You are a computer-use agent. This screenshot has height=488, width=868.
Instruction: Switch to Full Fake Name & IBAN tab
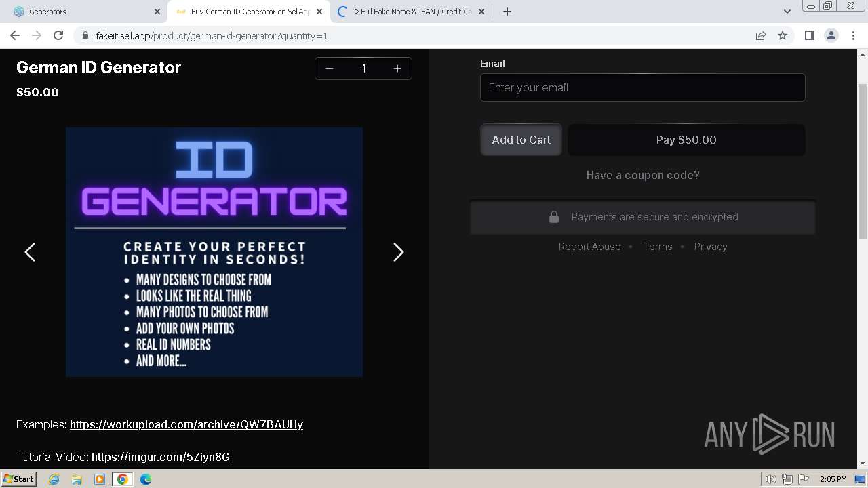pos(412,12)
